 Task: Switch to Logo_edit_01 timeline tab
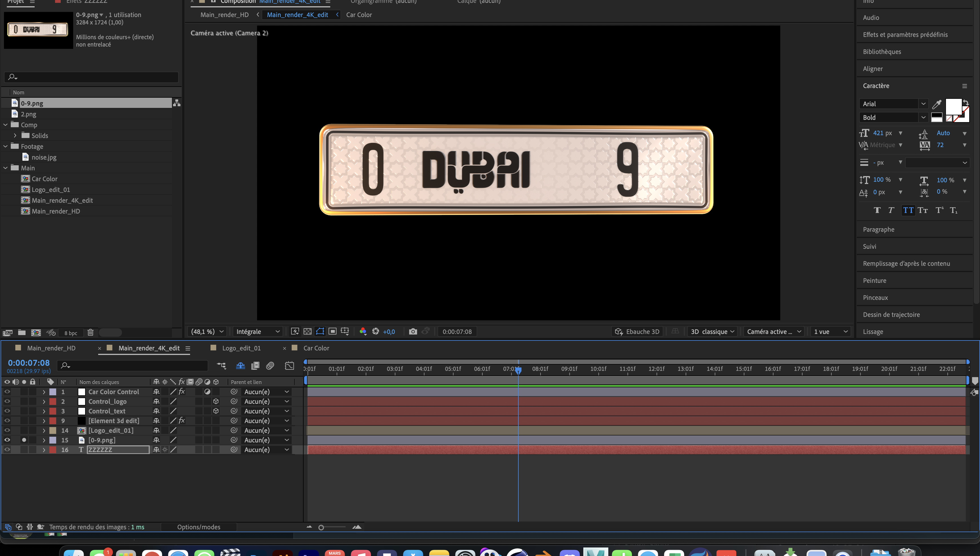(x=241, y=348)
